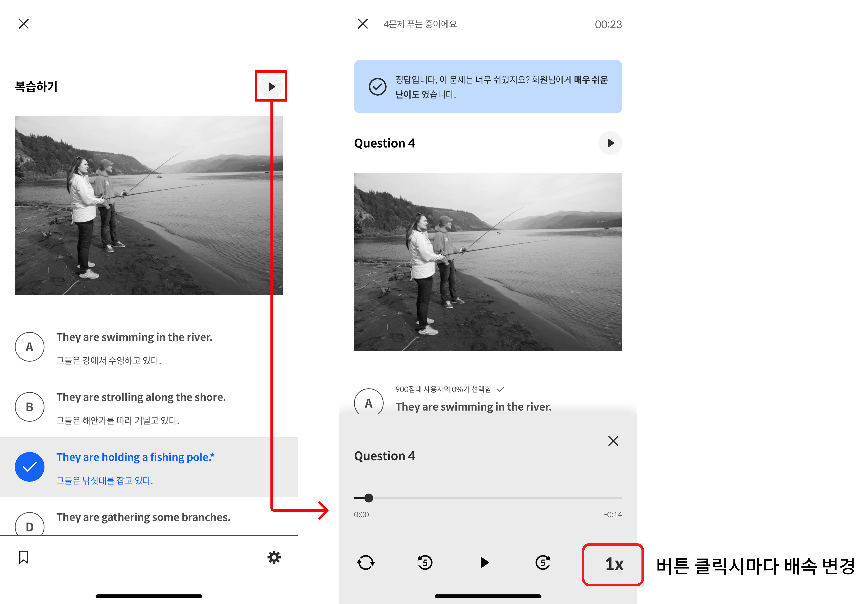The height and width of the screenshot is (604, 868).
Task: Rewind 5 seconds in audio player
Action: pos(425,562)
